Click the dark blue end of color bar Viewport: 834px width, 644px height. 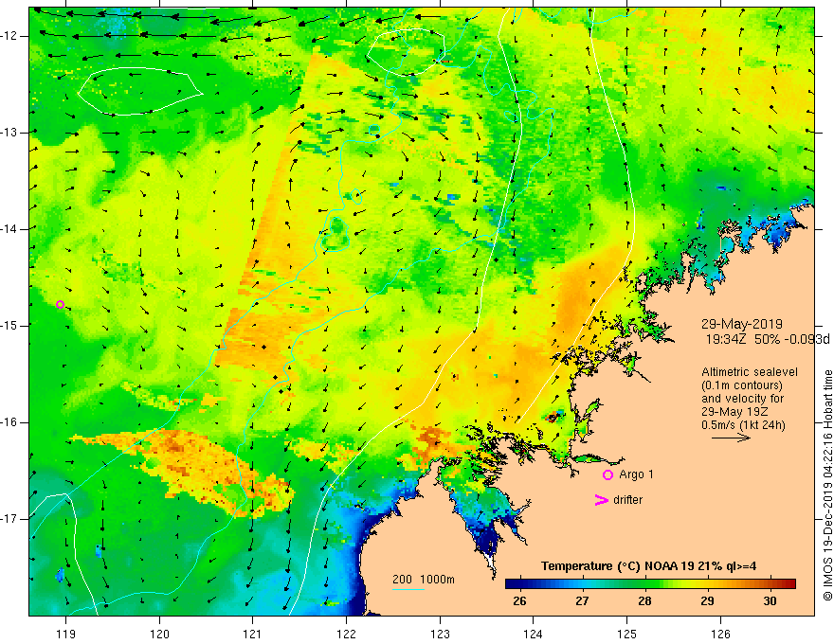point(512,584)
